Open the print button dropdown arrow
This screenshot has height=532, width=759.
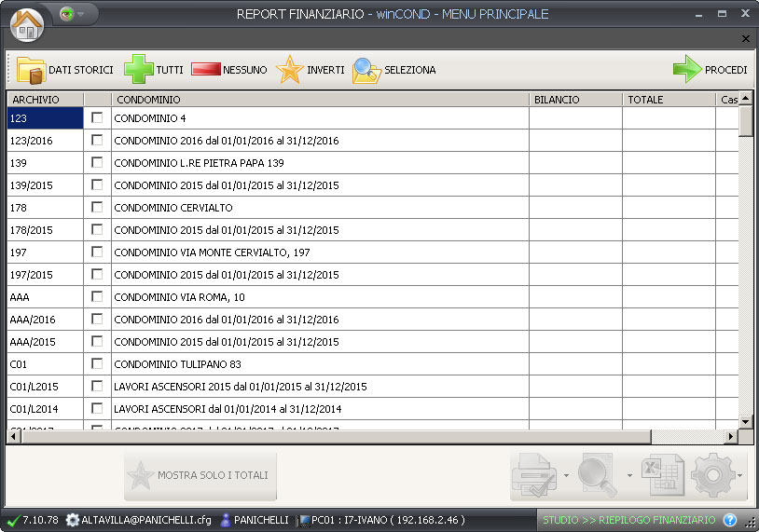click(x=567, y=476)
